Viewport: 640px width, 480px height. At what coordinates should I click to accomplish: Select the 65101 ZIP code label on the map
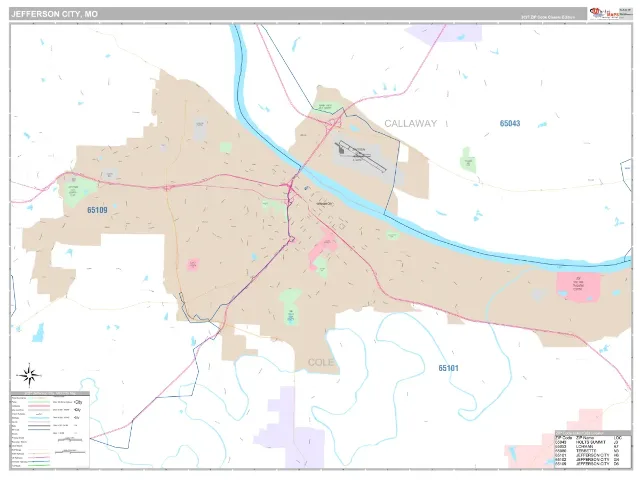pos(449,368)
